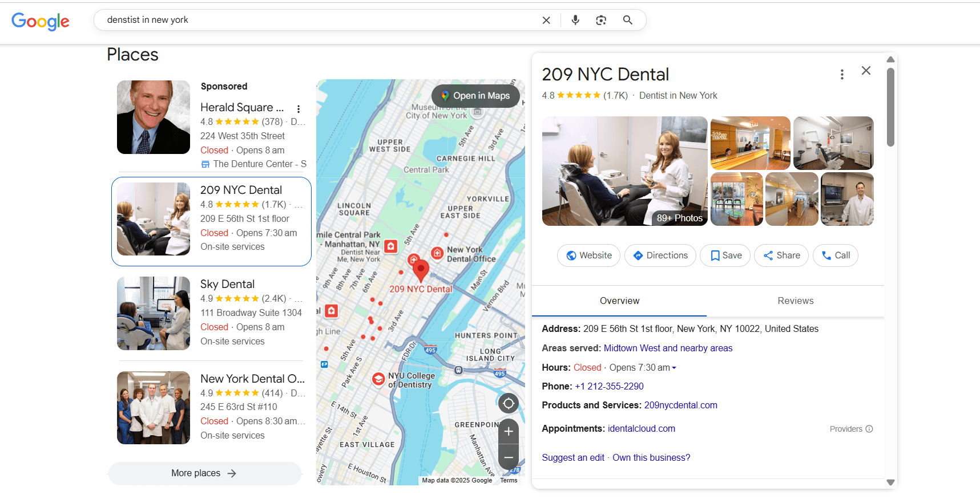The height and width of the screenshot is (499, 980).
Task: Open the dentist in white coat photo thumbnail
Action: click(x=847, y=199)
